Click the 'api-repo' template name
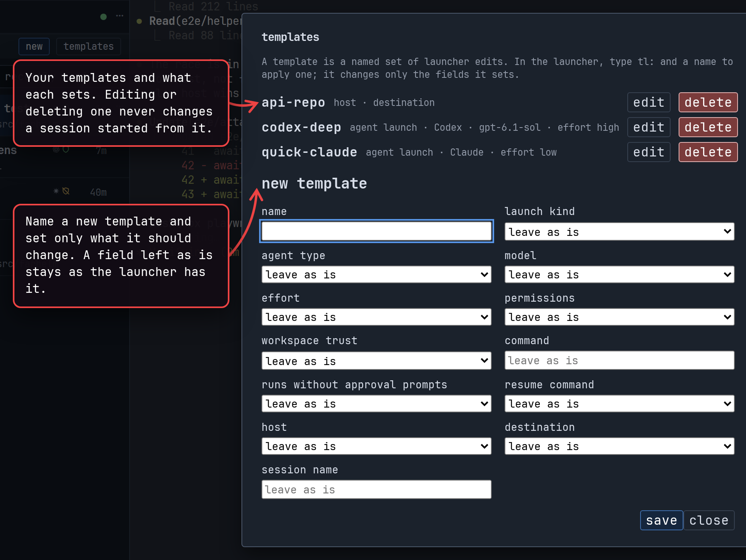Viewport: 746px width, 560px height. (293, 102)
